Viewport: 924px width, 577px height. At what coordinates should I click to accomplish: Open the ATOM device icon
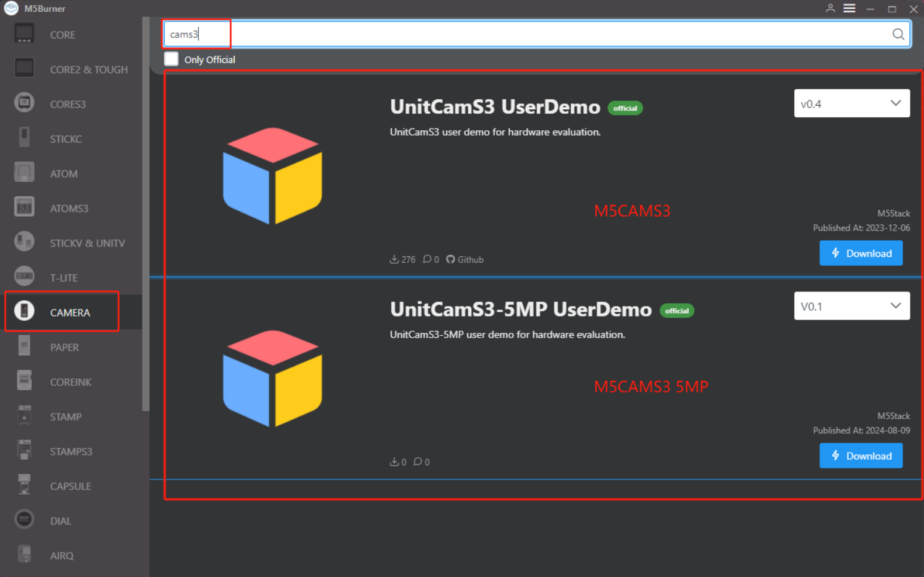[24, 172]
